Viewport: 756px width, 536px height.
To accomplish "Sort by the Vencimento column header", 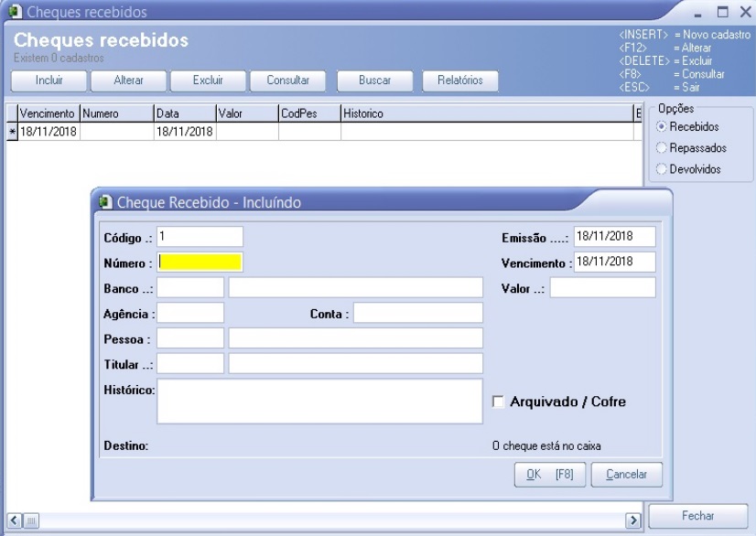I will [47, 113].
